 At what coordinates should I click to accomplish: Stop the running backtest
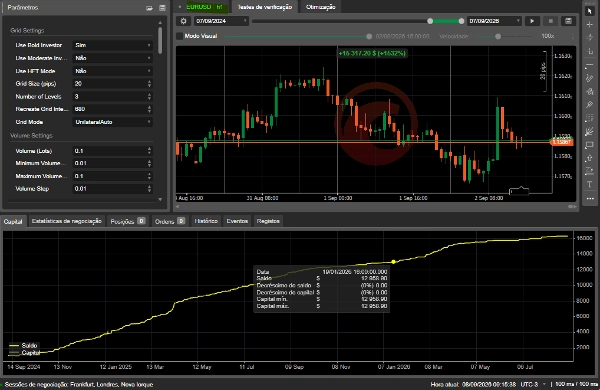click(550, 21)
